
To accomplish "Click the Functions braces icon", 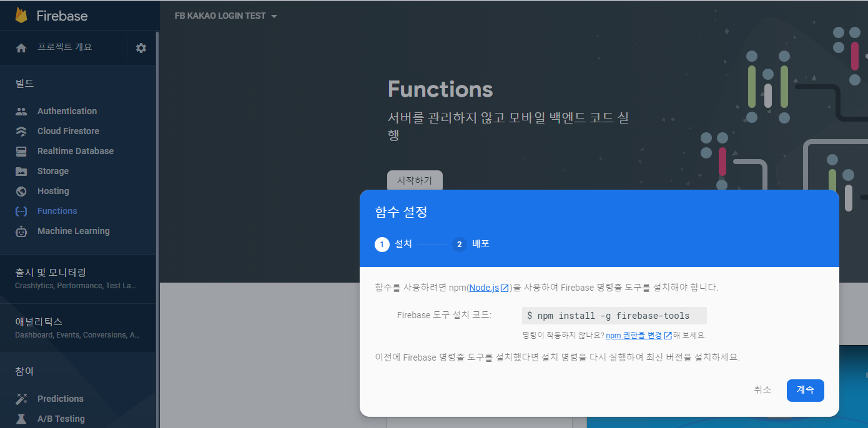I will [21, 212].
